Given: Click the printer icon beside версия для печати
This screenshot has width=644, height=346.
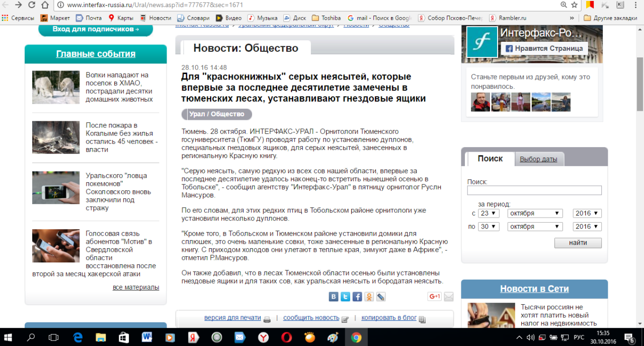Looking at the screenshot, I should (267, 319).
